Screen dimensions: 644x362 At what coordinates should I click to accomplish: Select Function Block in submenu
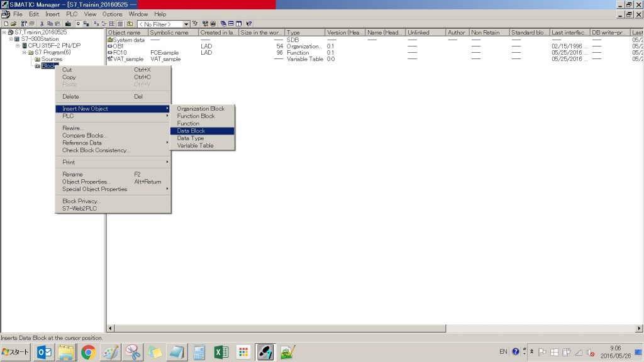point(203,116)
